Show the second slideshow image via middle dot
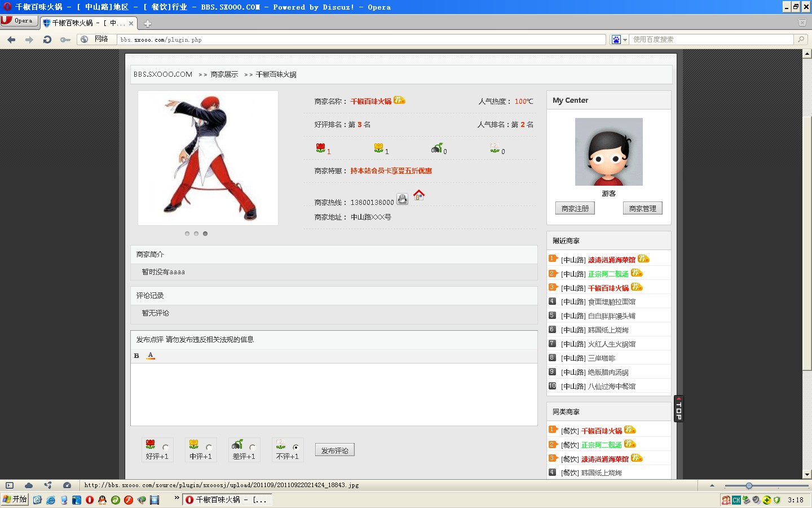The height and width of the screenshot is (508, 812). pos(196,234)
